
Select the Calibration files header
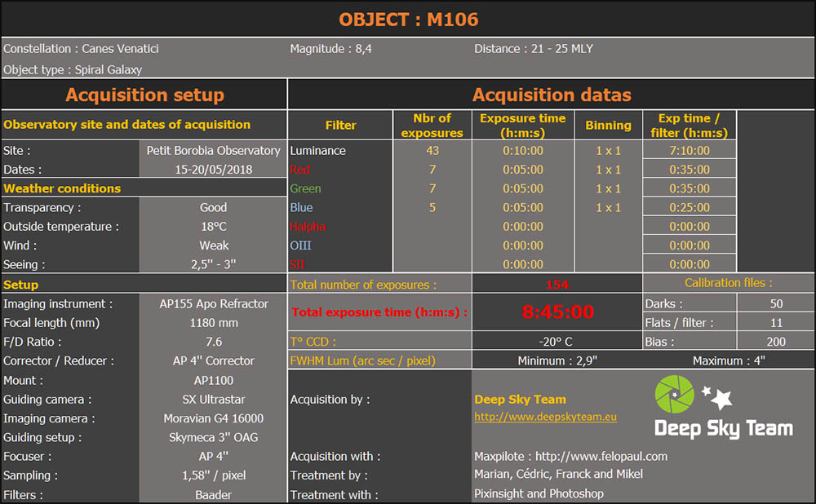point(729,283)
